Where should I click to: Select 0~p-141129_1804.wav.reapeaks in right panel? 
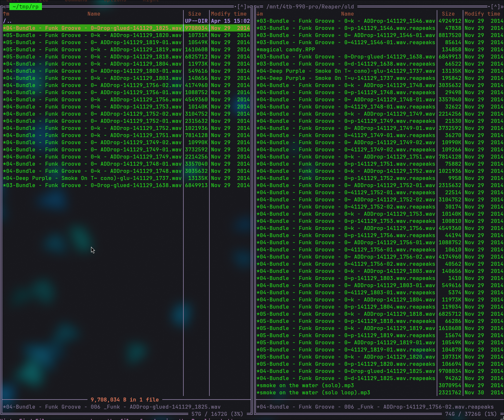[x=380, y=307]
